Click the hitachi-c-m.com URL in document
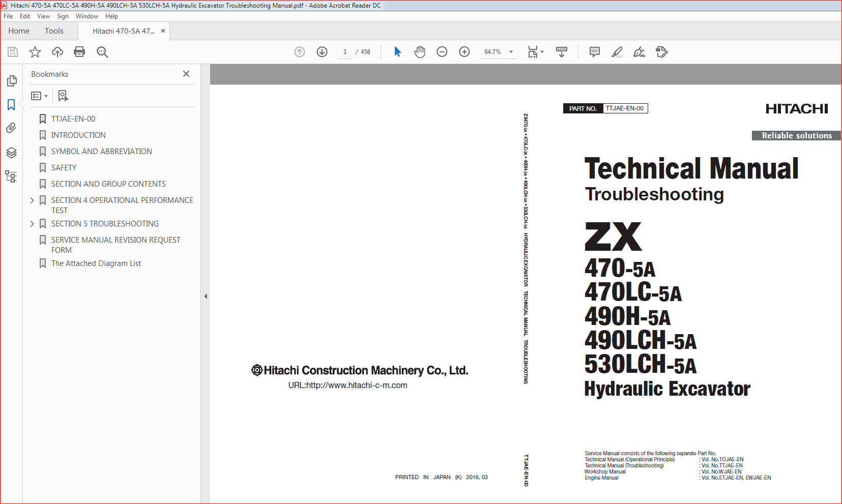Screen dimensions: 842x504 (x=347, y=385)
